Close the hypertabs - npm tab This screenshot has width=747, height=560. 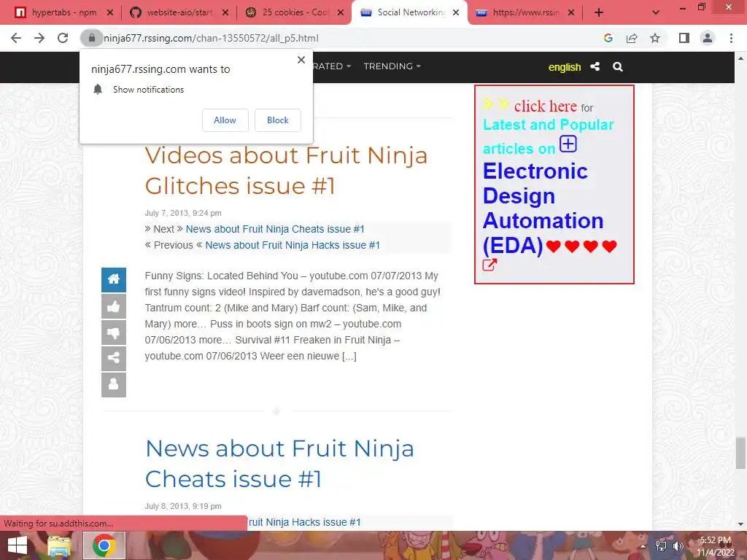pyautogui.click(x=110, y=13)
